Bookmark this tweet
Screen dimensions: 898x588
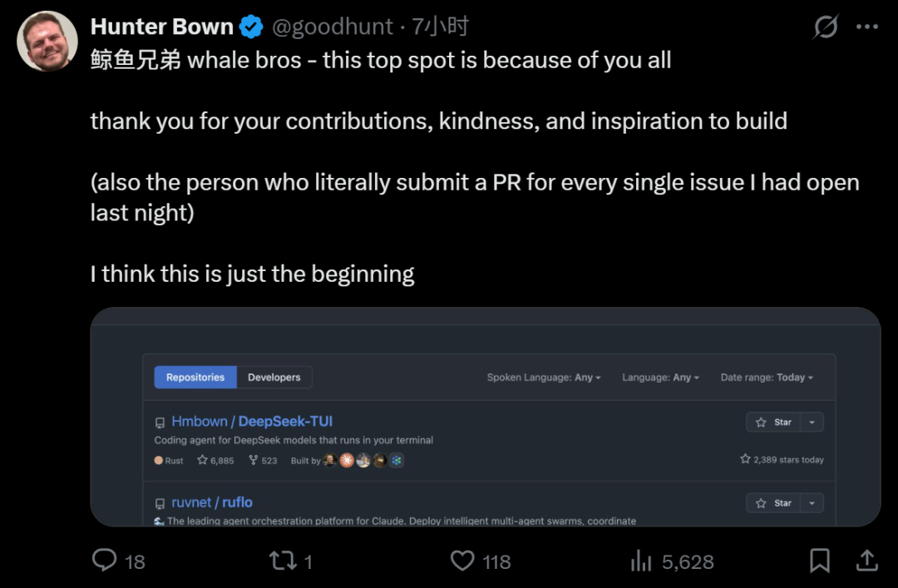(x=820, y=561)
